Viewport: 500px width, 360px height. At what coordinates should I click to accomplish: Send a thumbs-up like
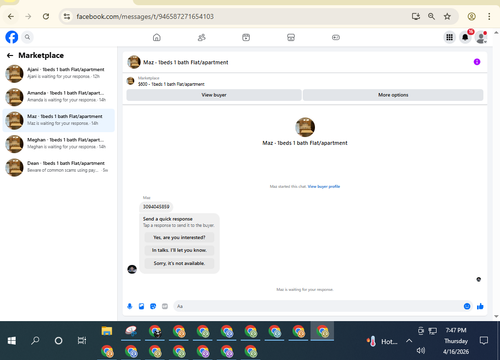(480, 306)
